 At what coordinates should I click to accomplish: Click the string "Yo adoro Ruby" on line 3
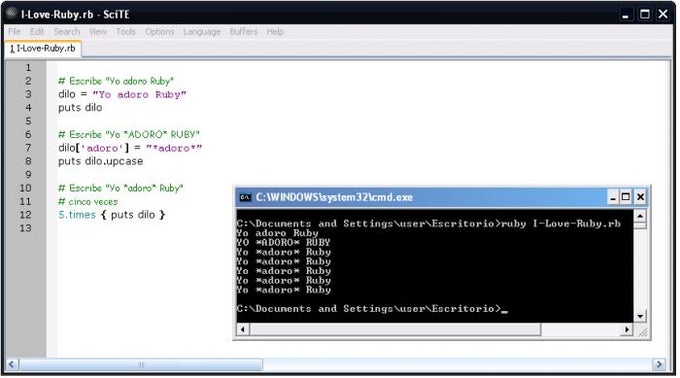[x=139, y=94]
